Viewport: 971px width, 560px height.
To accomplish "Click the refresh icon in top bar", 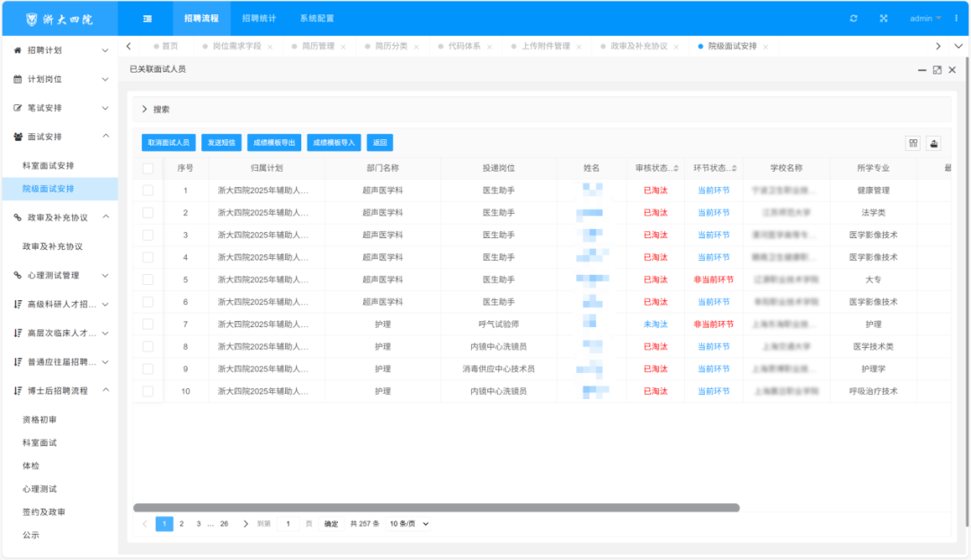I will pyautogui.click(x=853, y=19).
